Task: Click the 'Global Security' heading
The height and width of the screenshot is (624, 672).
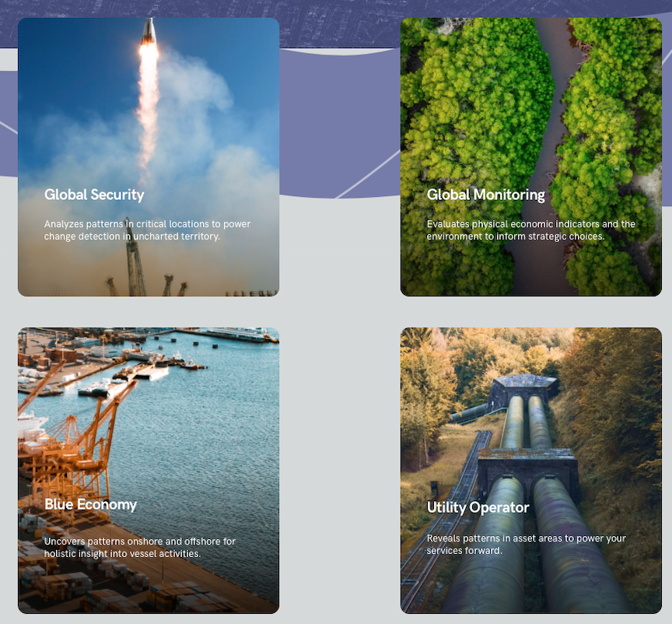Action: [x=94, y=195]
